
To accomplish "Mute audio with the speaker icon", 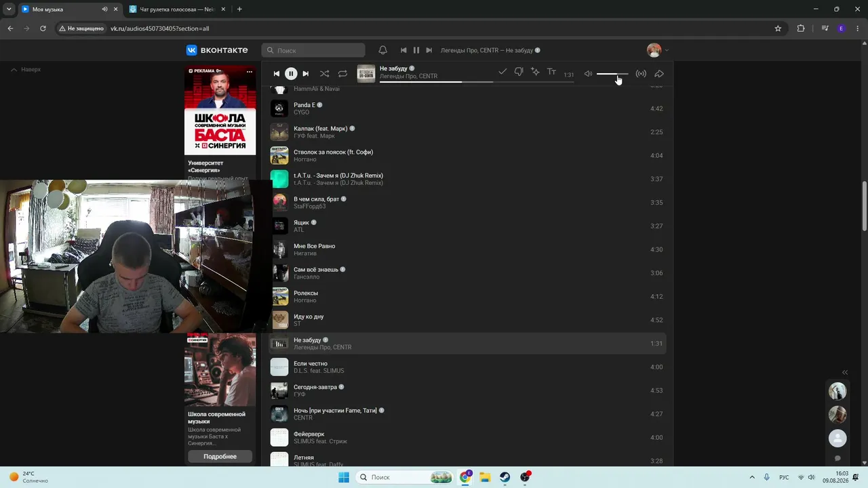I will click(x=588, y=73).
